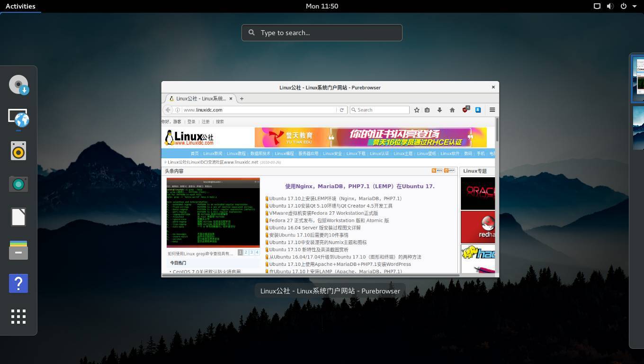Launch the music player from the dock
Image resolution: width=644 pixels, height=364 pixels.
18,151
